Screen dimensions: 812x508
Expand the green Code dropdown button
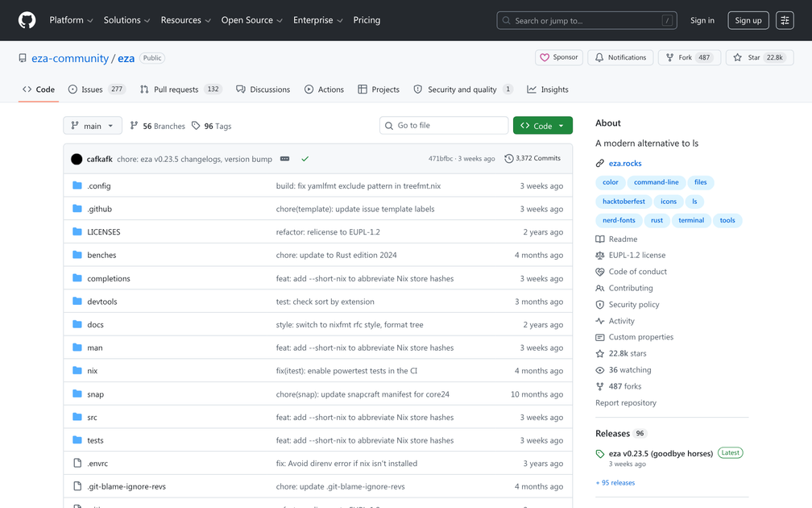pos(543,126)
